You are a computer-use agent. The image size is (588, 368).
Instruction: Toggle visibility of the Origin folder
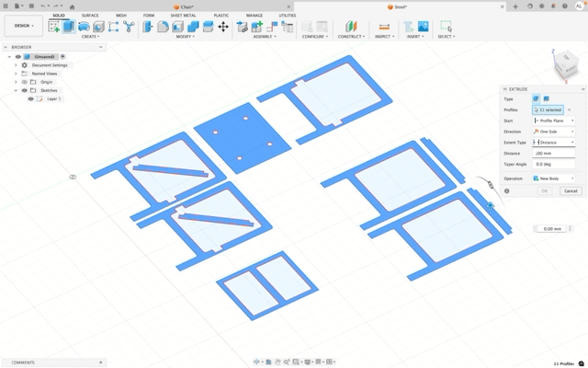(25, 82)
